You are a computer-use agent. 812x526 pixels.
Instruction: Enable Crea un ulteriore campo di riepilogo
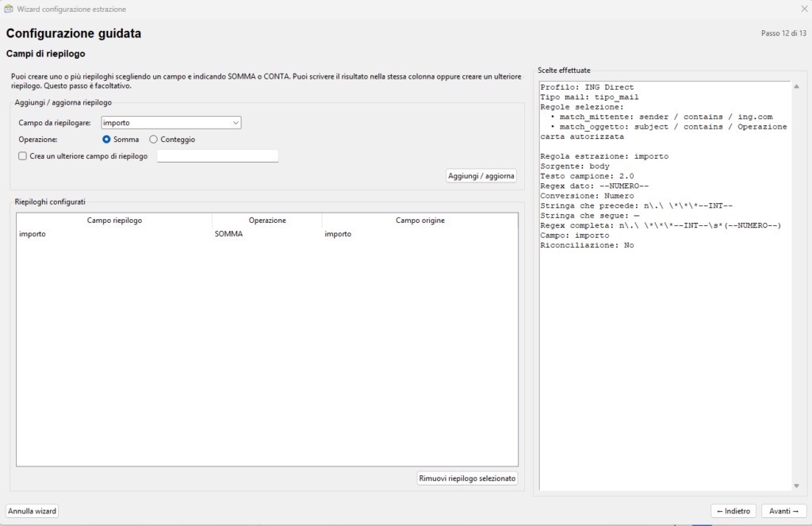(23, 156)
